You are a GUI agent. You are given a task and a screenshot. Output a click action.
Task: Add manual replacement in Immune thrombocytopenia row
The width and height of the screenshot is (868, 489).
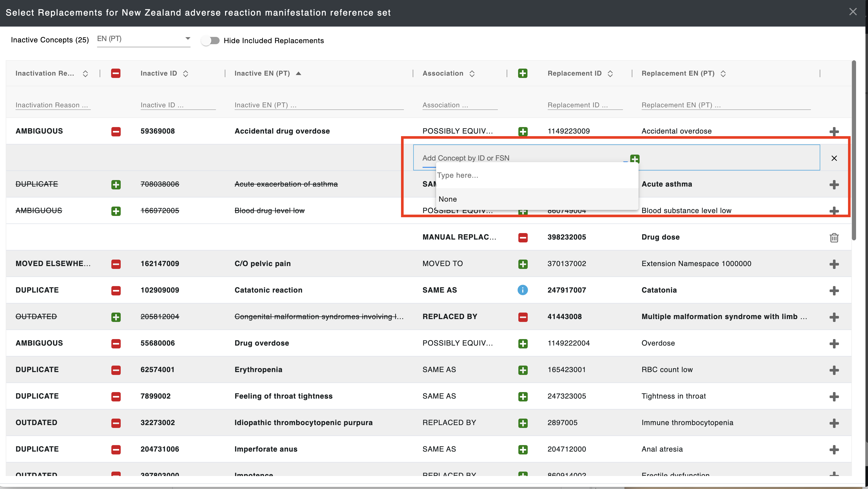pos(834,423)
